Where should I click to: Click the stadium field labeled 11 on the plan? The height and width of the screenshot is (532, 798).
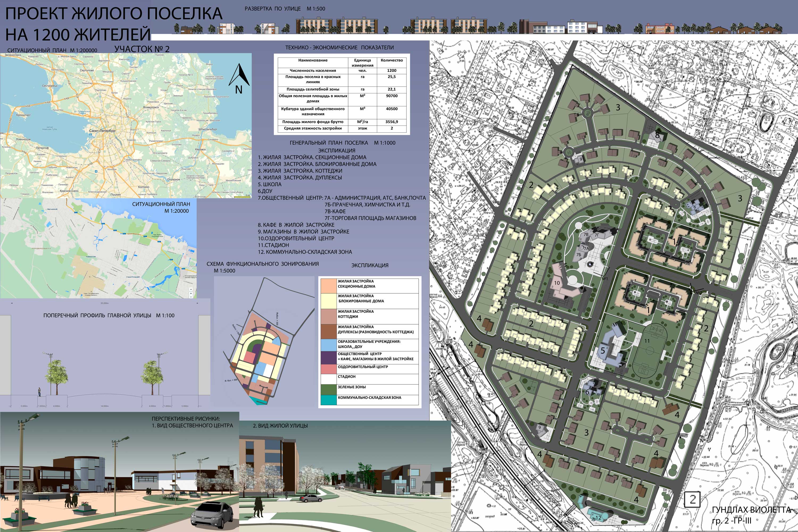click(x=649, y=351)
